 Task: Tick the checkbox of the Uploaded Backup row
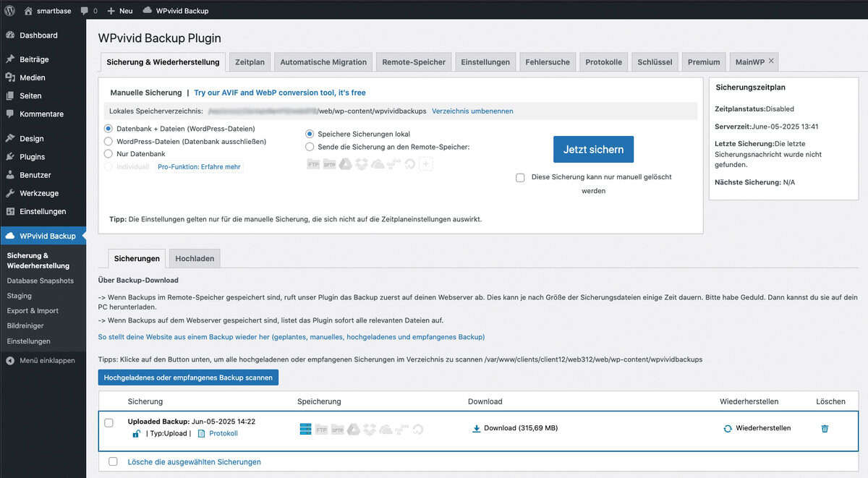[109, 422]
